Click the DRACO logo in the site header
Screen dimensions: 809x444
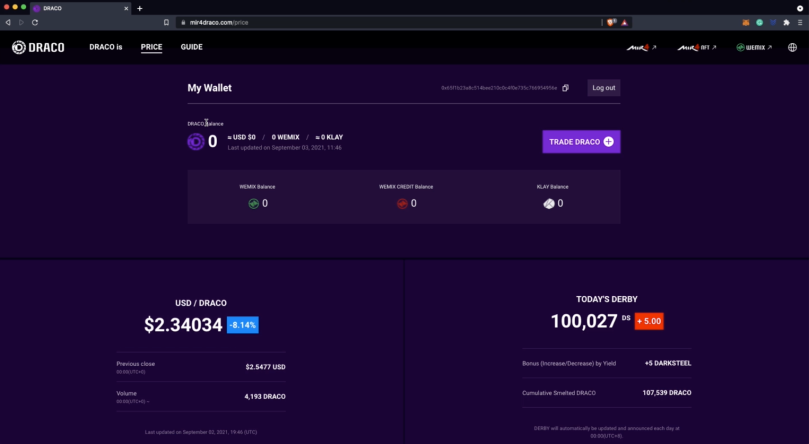tap(38, 47)
